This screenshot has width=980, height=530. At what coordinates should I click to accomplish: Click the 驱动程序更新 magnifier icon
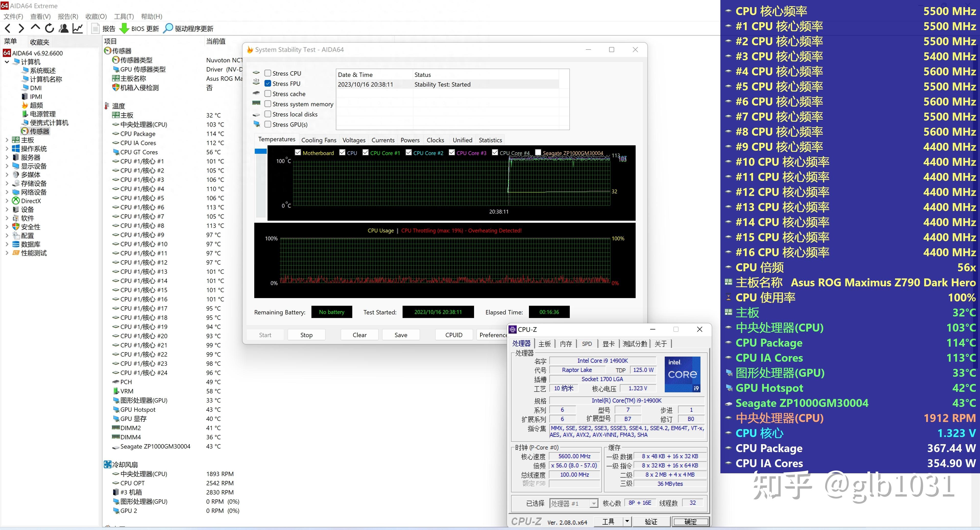tap(168, 29)
